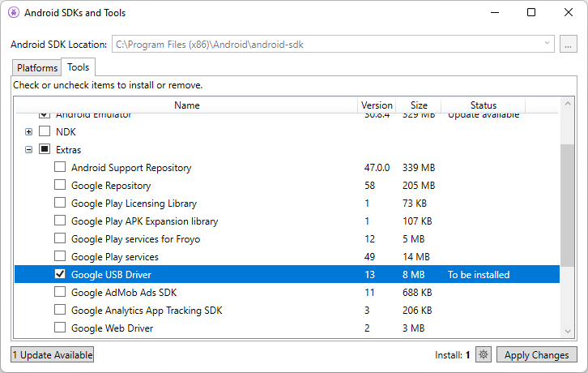The height and width of the screenshot is (373, 588).
Task: Enable the Google Play services checkbox
Action: coord(60,257)
